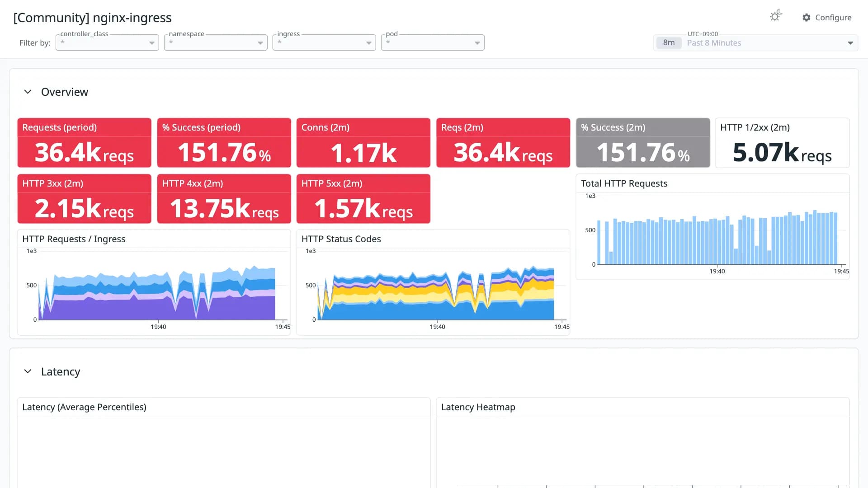Click the Latency section heading
Viewport: 868px width, 488px height.
click(61, 371)
